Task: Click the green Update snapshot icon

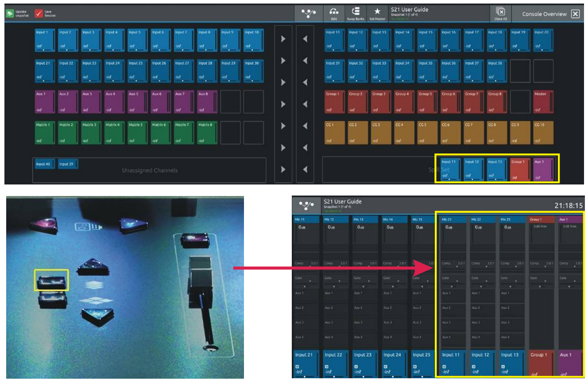Action: (x=10, y=14)
